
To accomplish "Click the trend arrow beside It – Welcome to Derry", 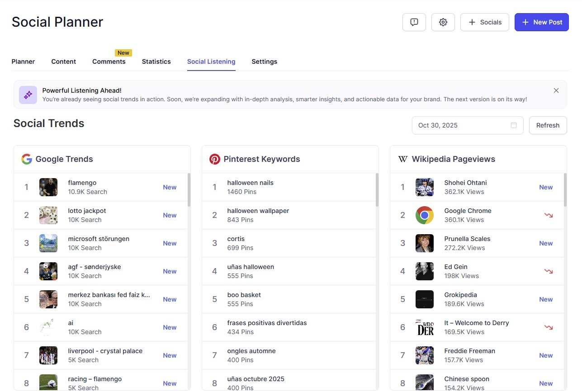I will 548,327.
